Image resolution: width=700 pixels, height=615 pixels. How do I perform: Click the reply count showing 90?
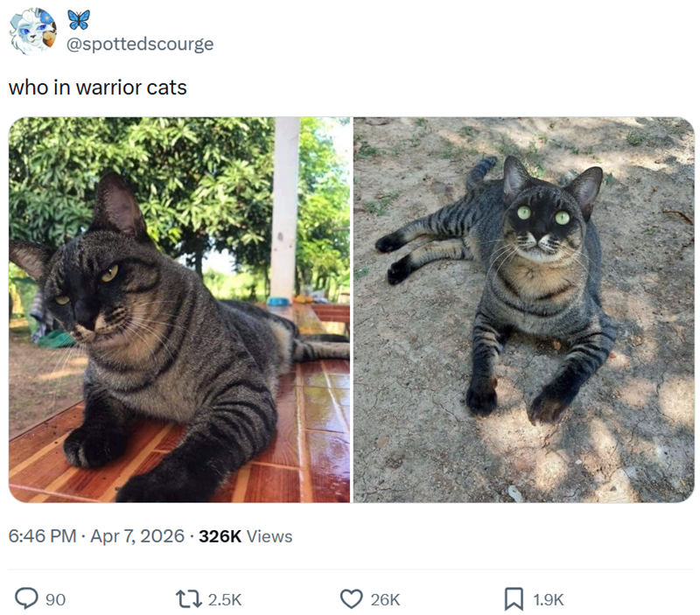[x=54, y=599]
